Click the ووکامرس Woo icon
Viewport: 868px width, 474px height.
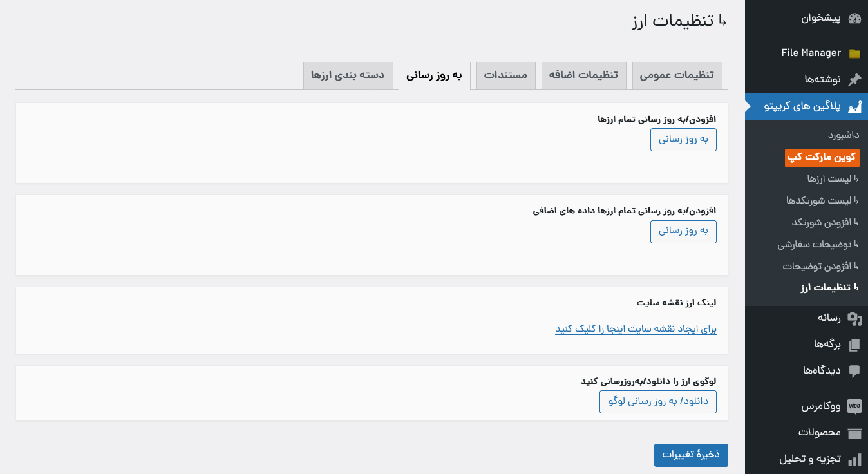click(854, 406)
